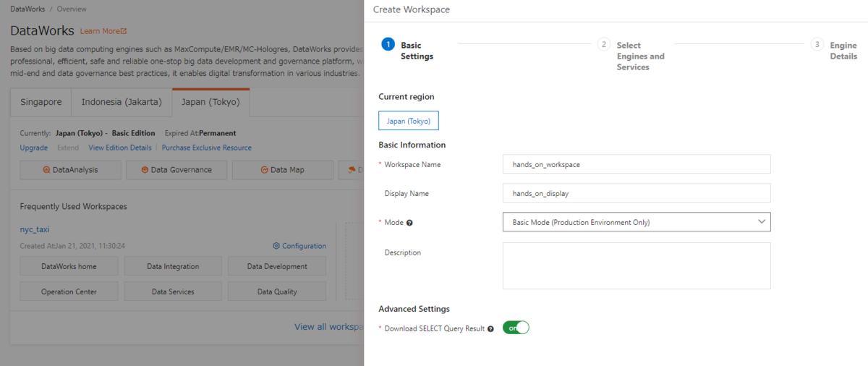Click the Description text area
The height and width of the screenshot is (366, 868).
[637, 265]
